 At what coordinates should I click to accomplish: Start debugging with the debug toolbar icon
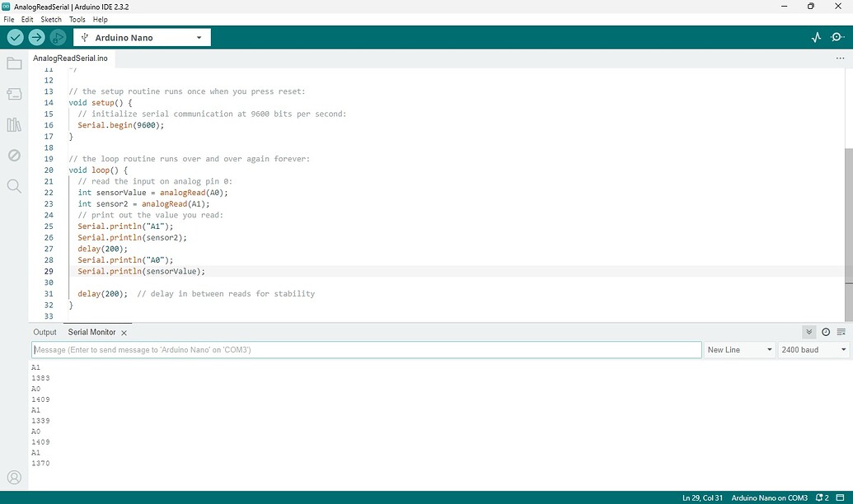[x=57, y=37]
